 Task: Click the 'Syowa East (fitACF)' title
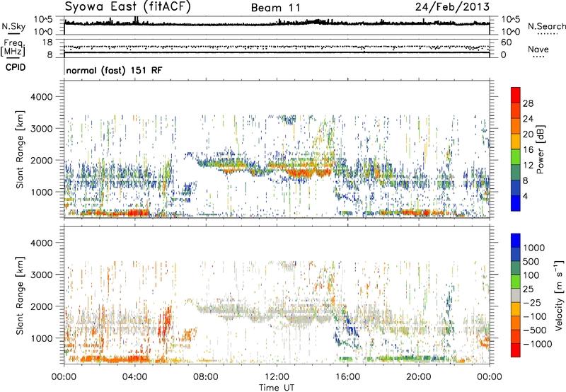tap(128, 6)
